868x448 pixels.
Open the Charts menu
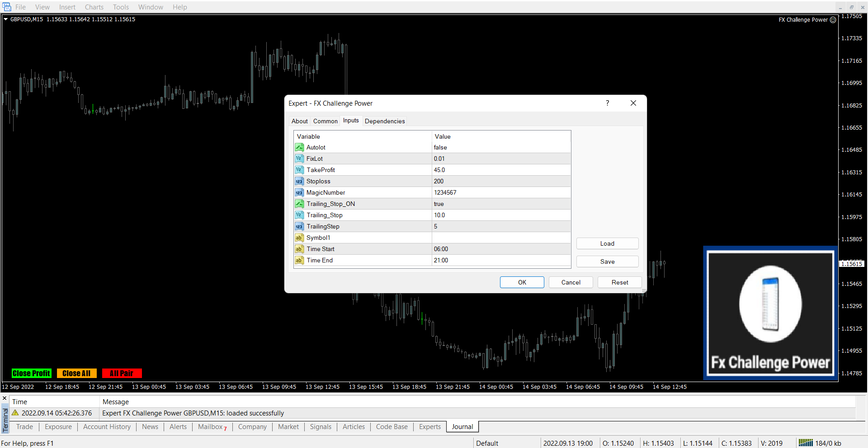click(94, 7)
